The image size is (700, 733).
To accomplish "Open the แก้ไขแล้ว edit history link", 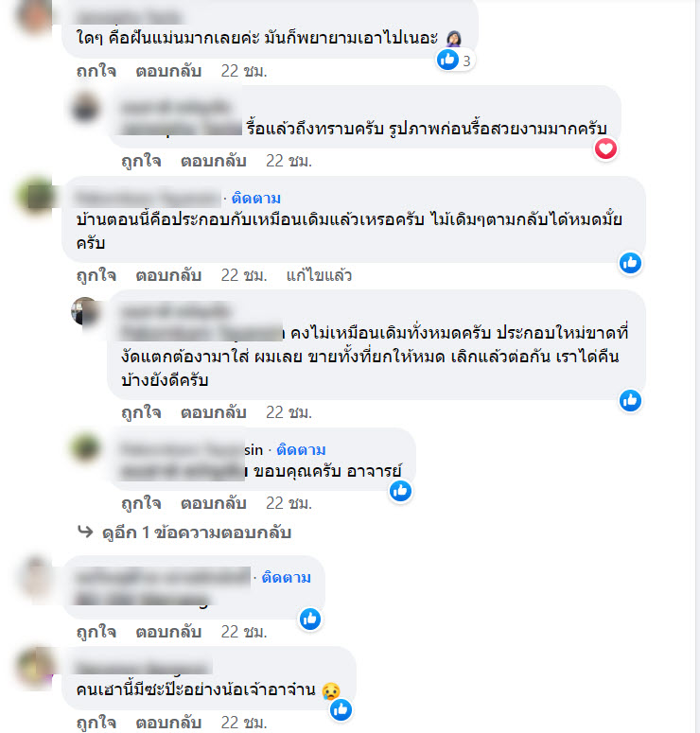I will (x=319, y=275).
